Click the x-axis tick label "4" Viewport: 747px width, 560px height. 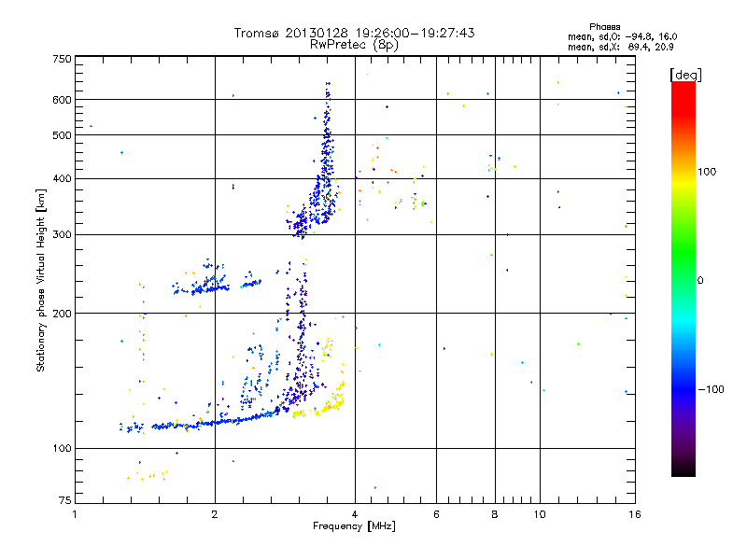click(x=355, y=514)
